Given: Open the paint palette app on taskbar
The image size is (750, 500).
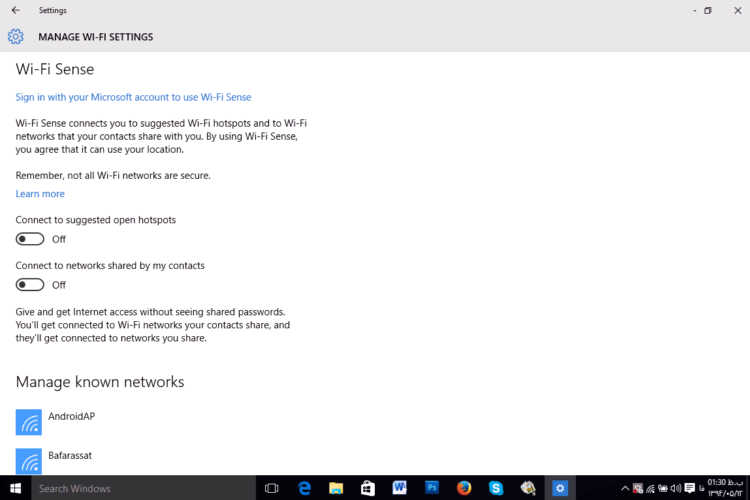Looking at the screenshot, I should click(x=528, y=488).
